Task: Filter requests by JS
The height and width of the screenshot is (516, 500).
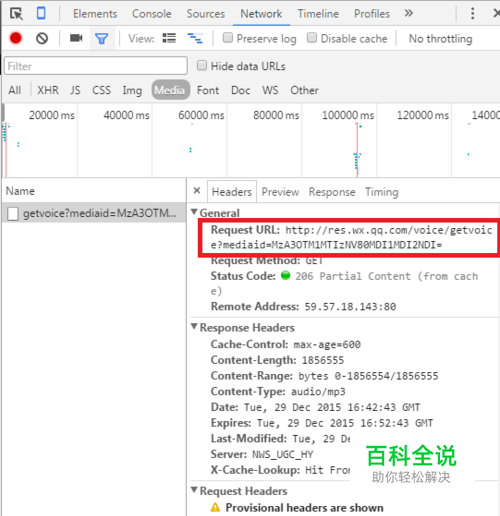Action: pos(75,90)
